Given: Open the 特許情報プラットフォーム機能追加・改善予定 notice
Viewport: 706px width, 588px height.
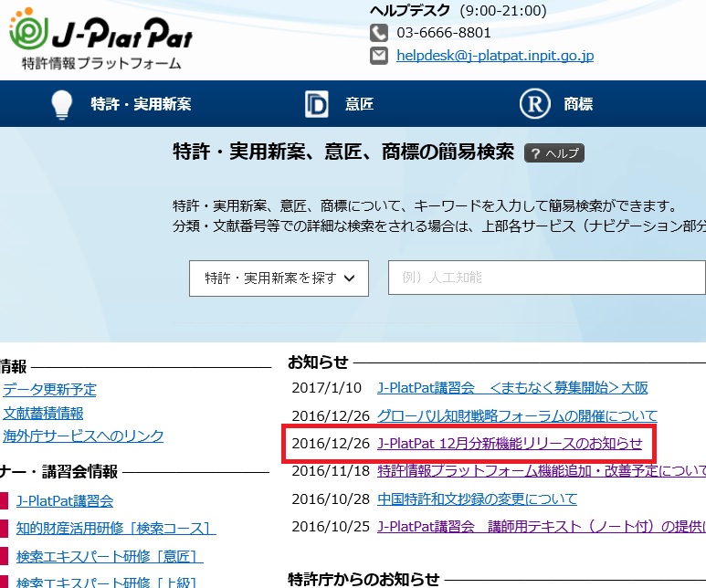Looking at the screenshot, I should pyautogui.click(x=542, y=471).
